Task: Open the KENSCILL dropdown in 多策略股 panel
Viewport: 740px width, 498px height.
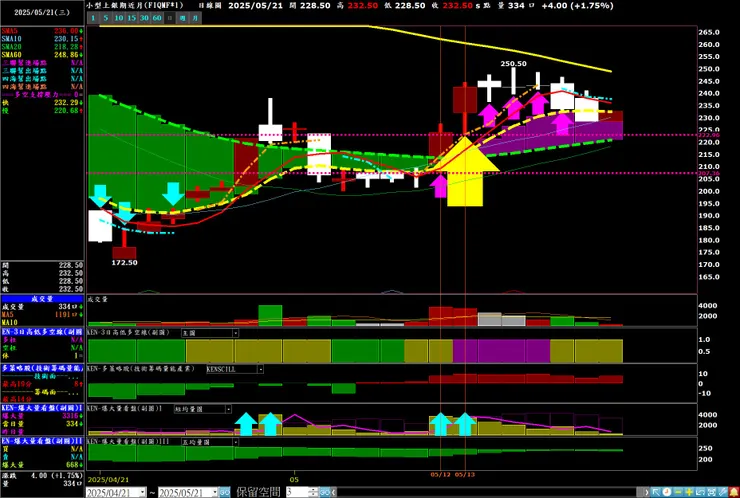Action: pos(260,369)
